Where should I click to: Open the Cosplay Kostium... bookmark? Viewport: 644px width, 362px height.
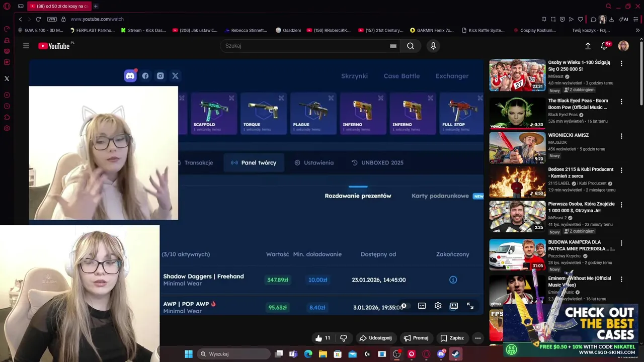click(x=534, y=30)
